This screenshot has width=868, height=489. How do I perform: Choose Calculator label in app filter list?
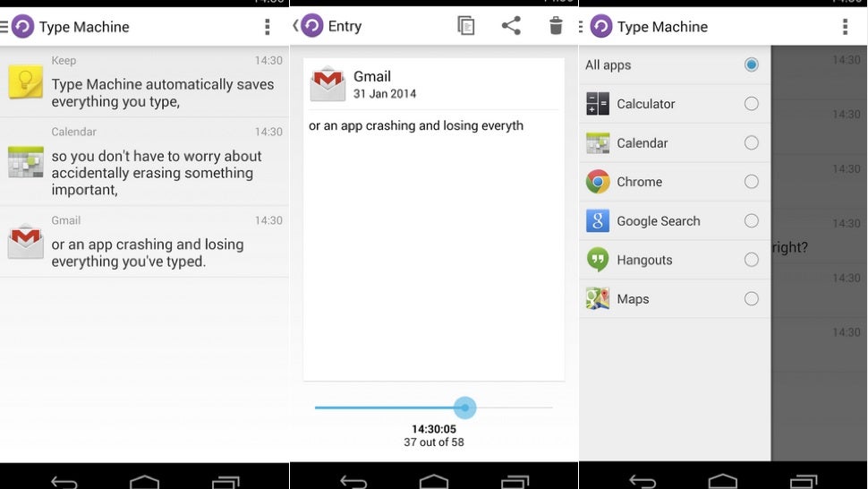click(645, 104)
